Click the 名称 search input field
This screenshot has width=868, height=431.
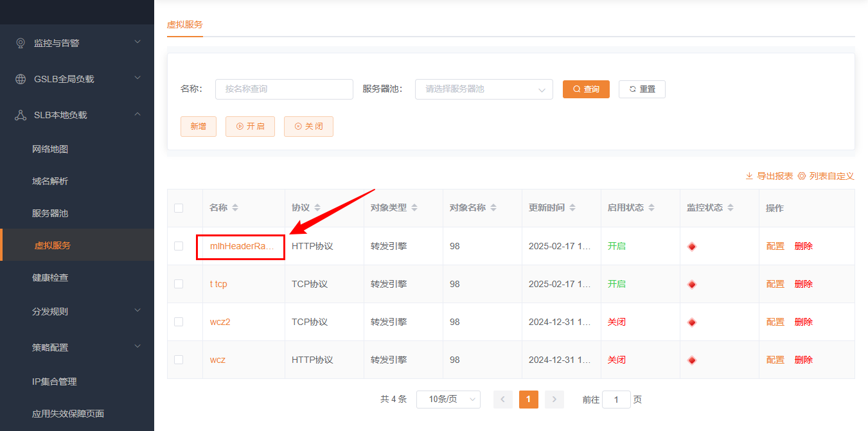pyautogui.click(x=284, y=89)
